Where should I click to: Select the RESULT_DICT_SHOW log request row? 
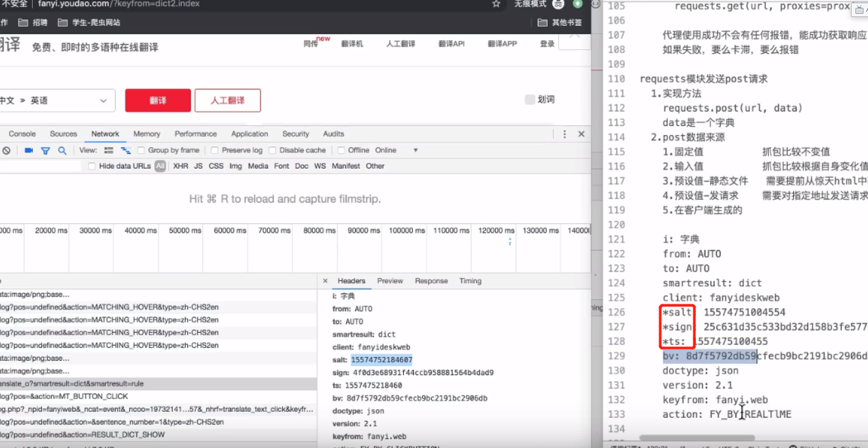pos(159,435)
